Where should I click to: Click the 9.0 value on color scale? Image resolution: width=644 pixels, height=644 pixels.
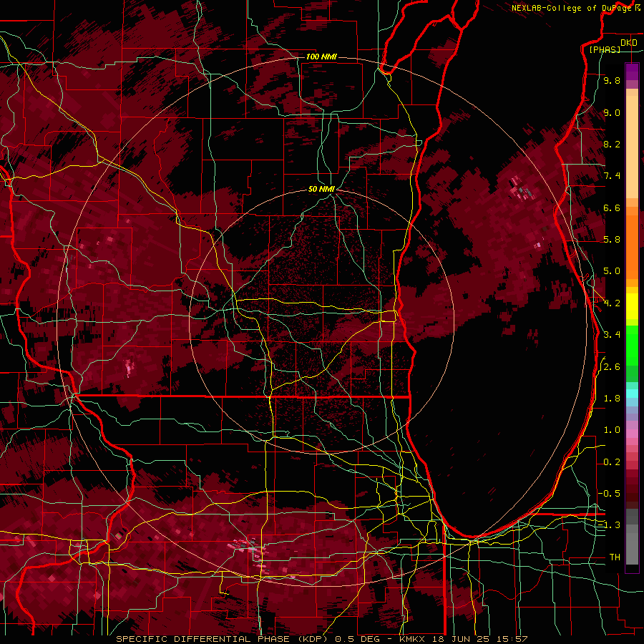[x=612, y=112]
